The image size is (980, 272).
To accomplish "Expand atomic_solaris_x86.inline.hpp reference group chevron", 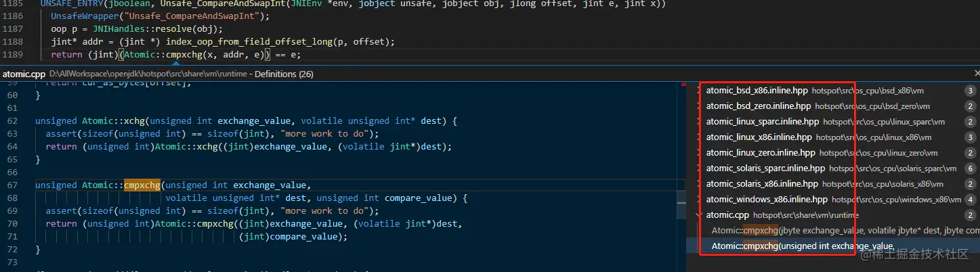I will coord(699,184).
